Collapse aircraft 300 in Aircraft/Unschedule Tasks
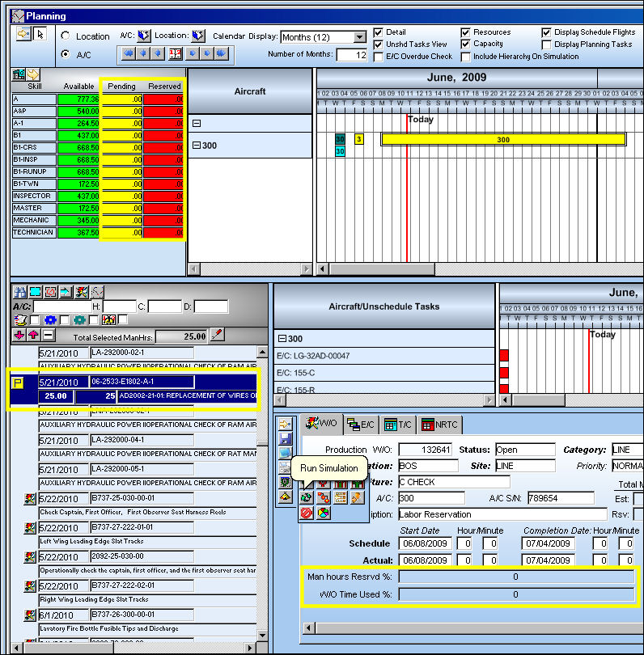This screenshot has height=655, width=644. tap(282, 338)
